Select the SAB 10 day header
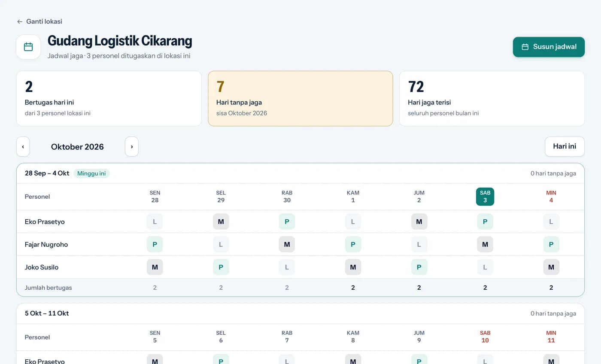Screen dimensions: 601x364 (x=485, y=337)
